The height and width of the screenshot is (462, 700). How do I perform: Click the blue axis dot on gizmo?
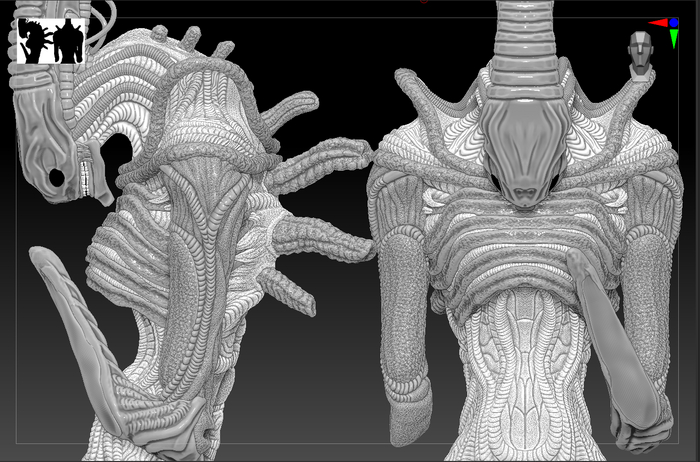click(674, 23)
